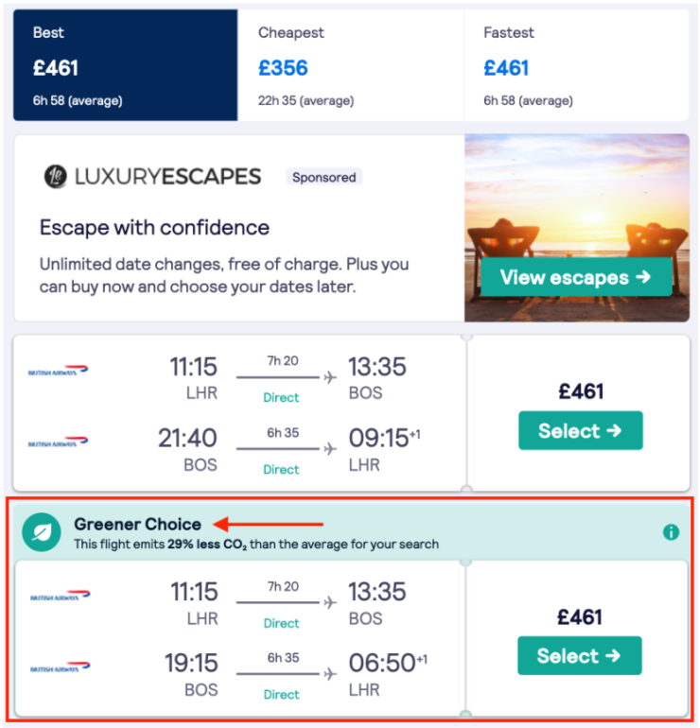Screen dimensions: 700x728
Task: Click the Sponsored label badge
Action: (324, 177)
